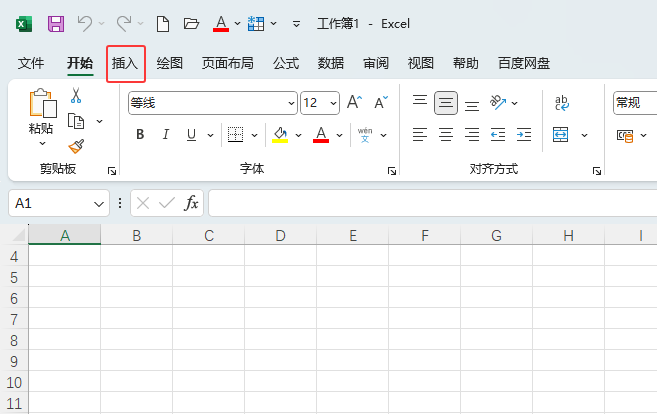Toggle Italic formatting
The width and height of the screenshot is (657, 414).
pyautogui.click(x=166, y=135)
